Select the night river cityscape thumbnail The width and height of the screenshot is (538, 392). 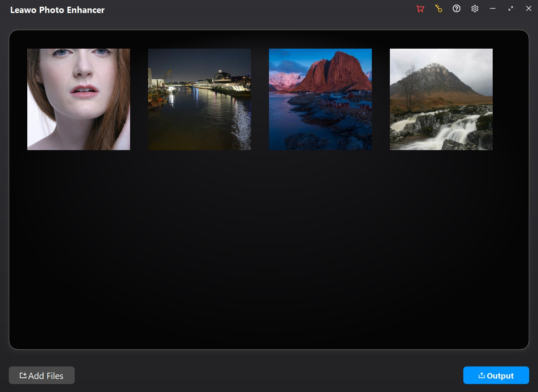click(199, 99)
